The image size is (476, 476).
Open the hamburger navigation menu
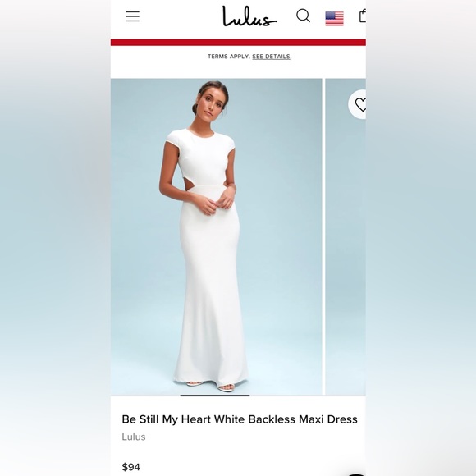click(x=133, y=16)
